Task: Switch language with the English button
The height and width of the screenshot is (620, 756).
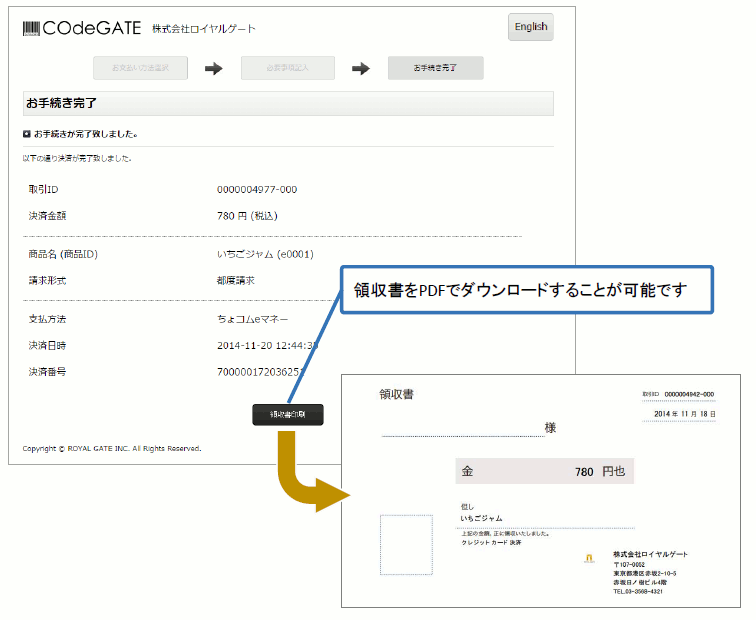Action: tap(530, 27)
